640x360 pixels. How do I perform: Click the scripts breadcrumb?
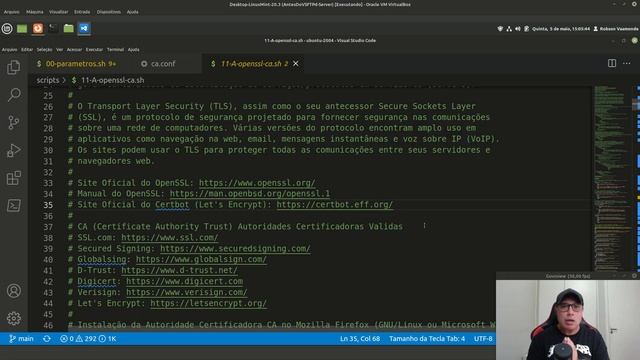click(48, 80)
